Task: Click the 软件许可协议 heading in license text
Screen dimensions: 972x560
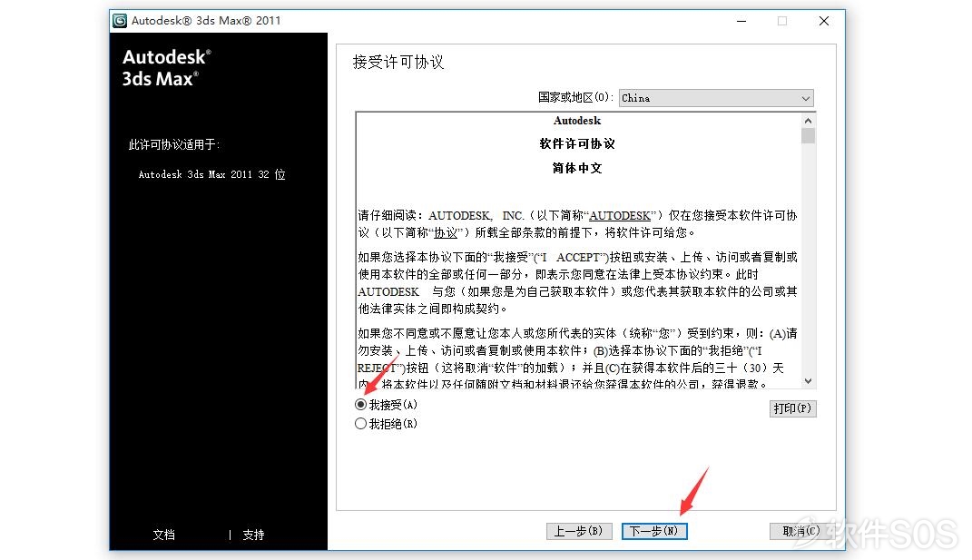Action: 577,144
